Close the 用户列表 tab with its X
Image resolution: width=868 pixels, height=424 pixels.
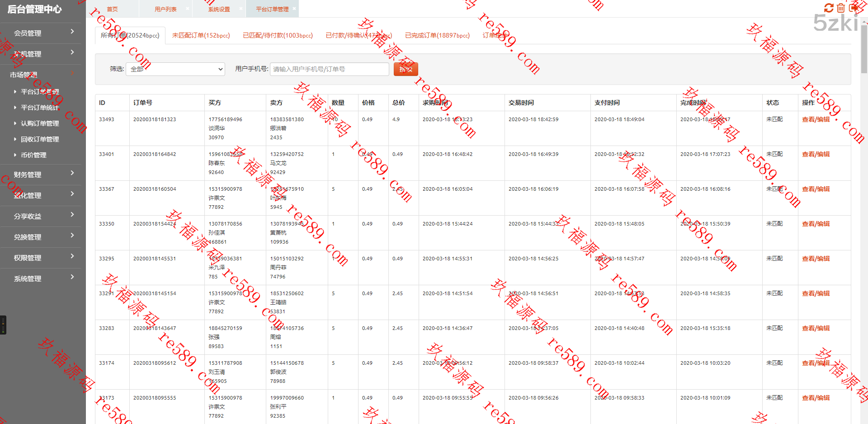(187, 9)
